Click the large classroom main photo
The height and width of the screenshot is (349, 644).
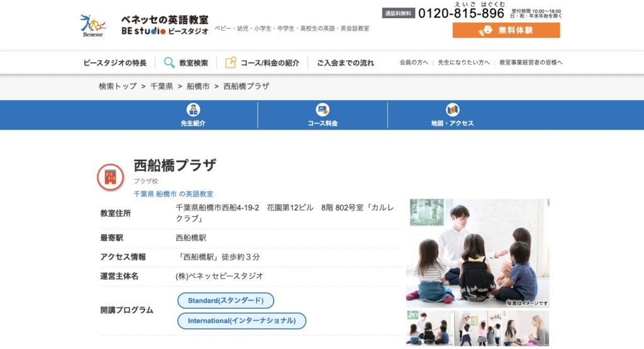pyautogui.click(x=478, y=253)
